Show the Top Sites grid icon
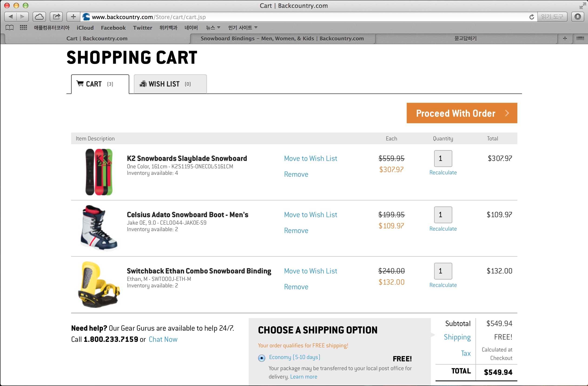The image size is (588, 386). tap(23, 28)
